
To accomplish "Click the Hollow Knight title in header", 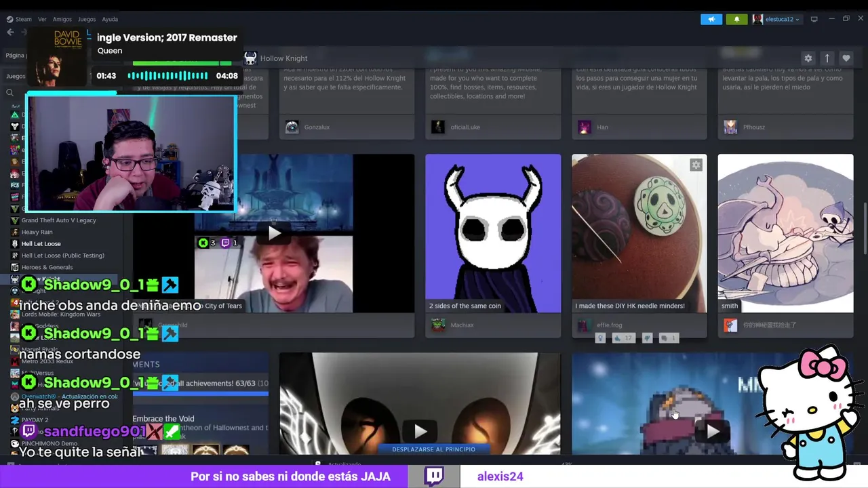I will 283,58.
